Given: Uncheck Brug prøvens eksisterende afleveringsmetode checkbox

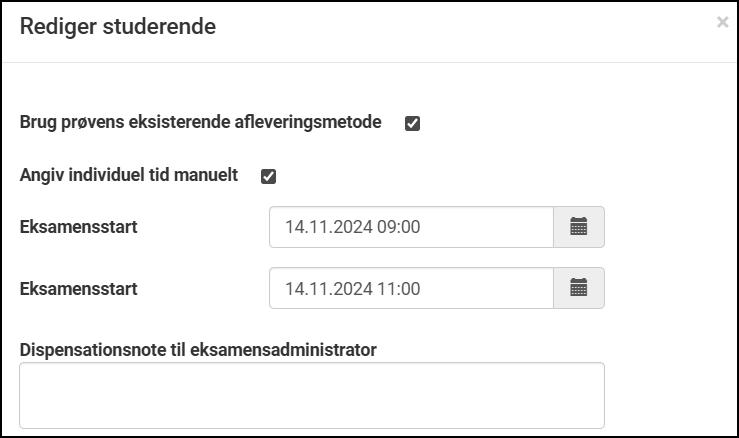Looking at the screenshot, I should (412, 124).
